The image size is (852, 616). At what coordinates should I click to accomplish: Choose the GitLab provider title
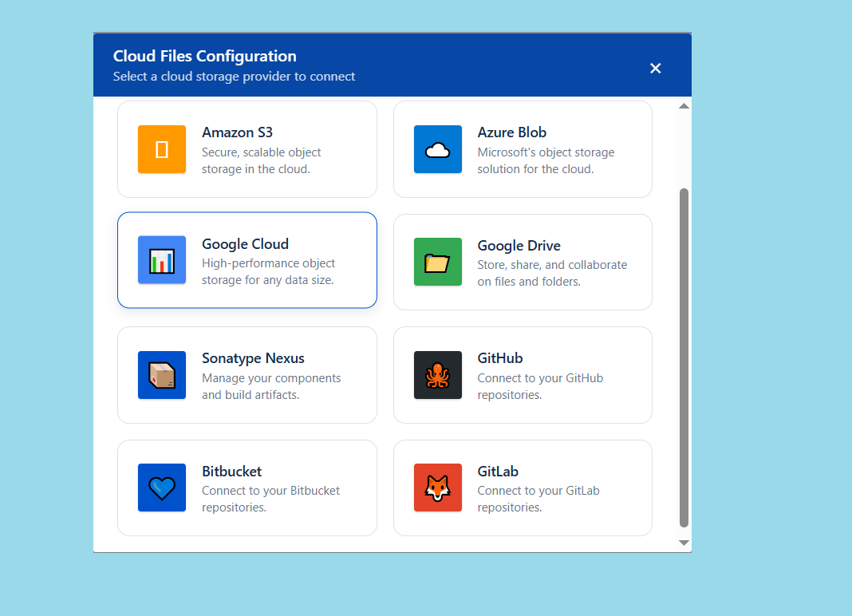[x=498, y=472]
